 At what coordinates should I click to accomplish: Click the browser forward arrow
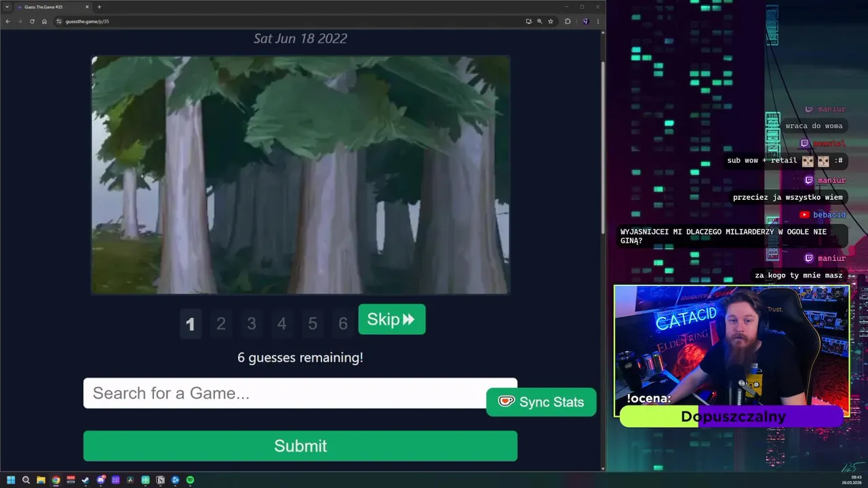click(x=20, y=21)
